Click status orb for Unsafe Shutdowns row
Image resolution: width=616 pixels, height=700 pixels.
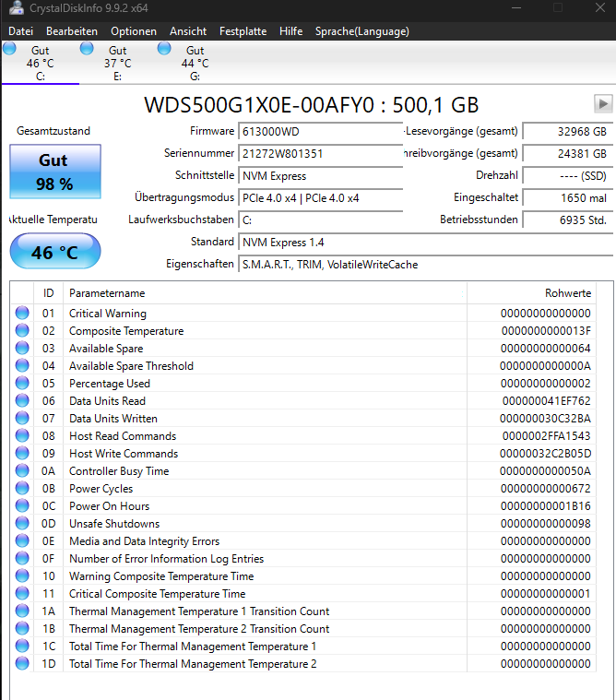(22, 523)
